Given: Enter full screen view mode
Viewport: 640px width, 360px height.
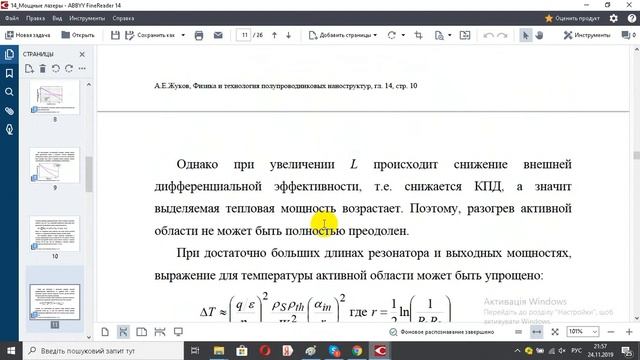Looking at the screenshot, I should coord(178,332).
